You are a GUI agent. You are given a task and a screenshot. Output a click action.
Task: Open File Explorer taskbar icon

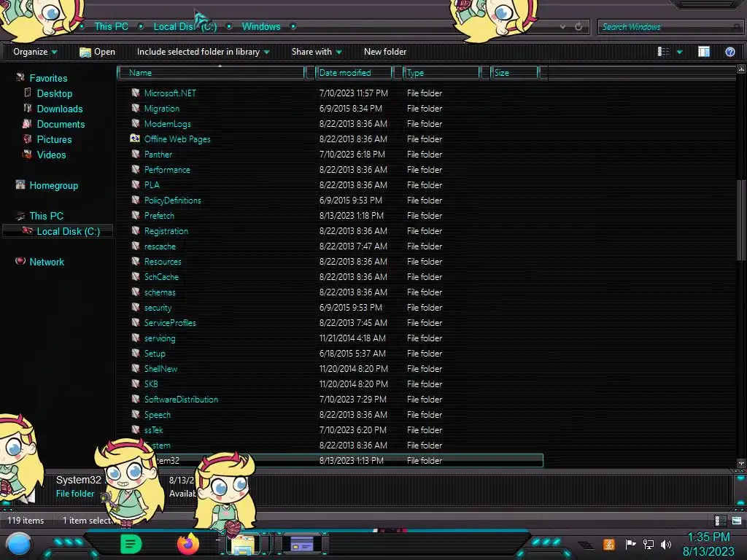243,545
